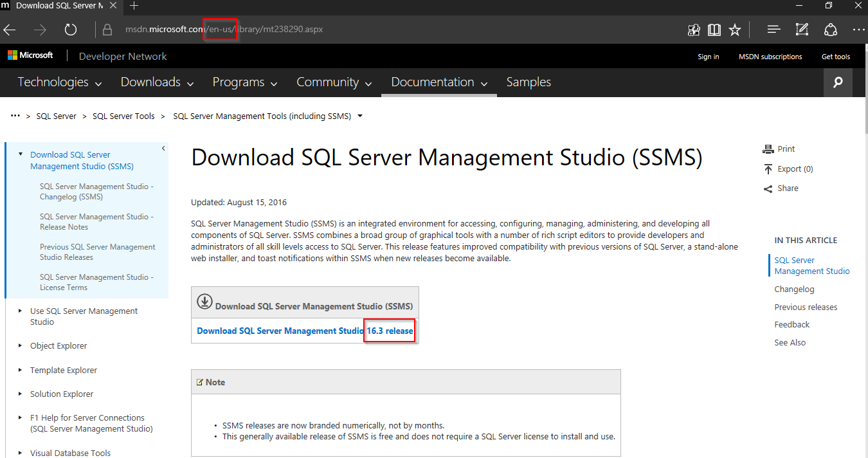Open the Translator extension icon
The width and height of the screenshot is (868, 458).
694,30
